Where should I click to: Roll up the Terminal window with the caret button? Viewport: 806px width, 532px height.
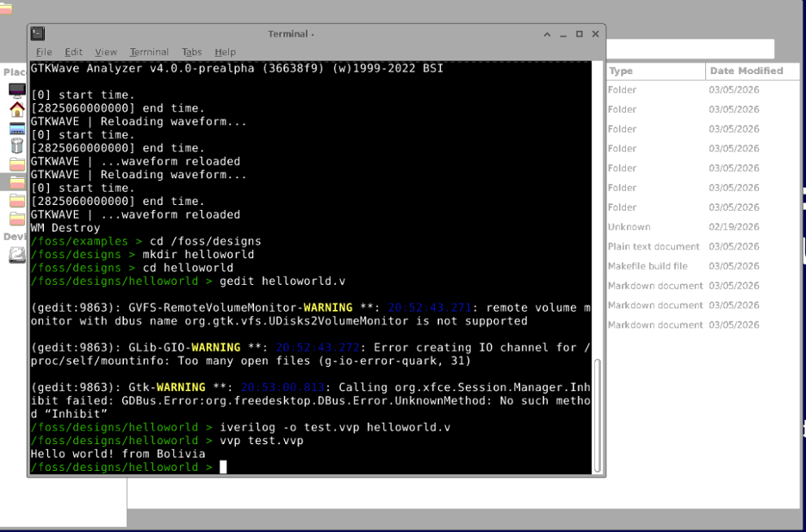pos(547,34)
